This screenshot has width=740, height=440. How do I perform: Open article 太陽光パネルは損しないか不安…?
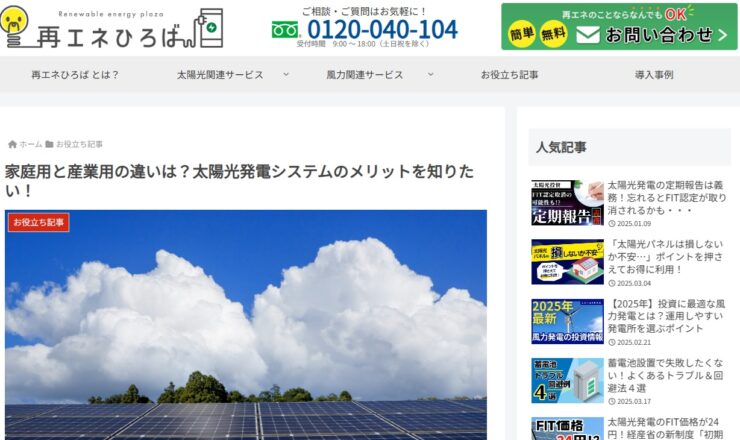click(x=665, y=257)
